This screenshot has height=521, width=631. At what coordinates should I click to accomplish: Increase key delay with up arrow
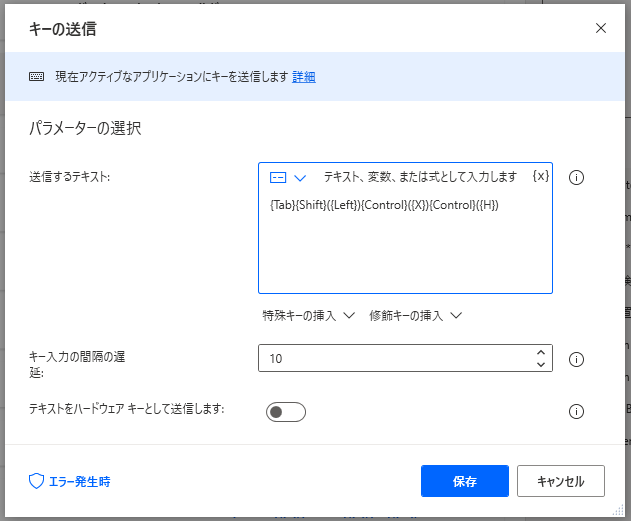tap(541, 352)
